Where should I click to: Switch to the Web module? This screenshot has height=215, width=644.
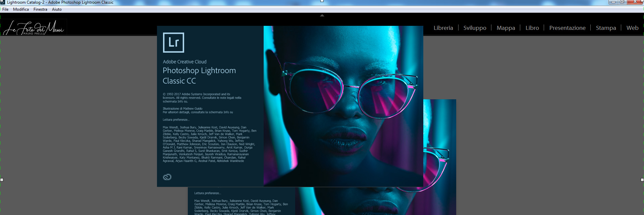coord(632,28)
